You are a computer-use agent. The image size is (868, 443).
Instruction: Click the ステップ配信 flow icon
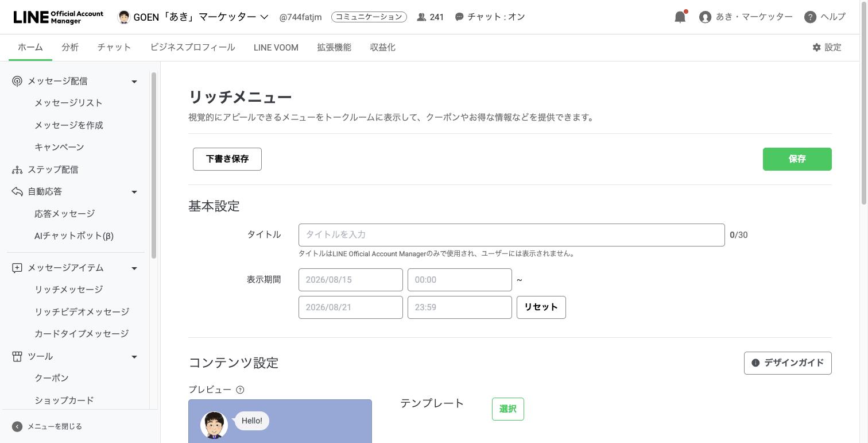click(17, 170)
